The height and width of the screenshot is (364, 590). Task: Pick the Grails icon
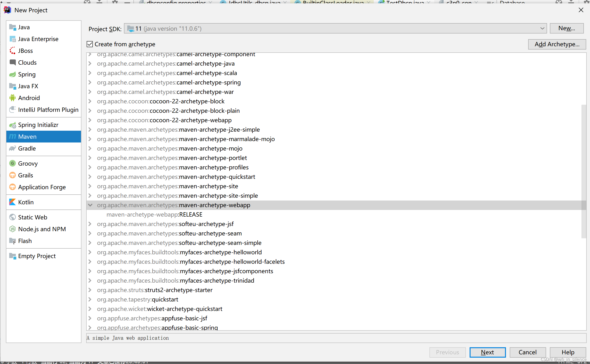coord(12,175)
